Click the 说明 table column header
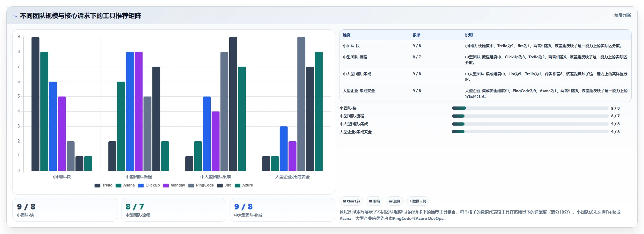The height and width of the screenshot is (234, 644). click(x=469, y=35)
